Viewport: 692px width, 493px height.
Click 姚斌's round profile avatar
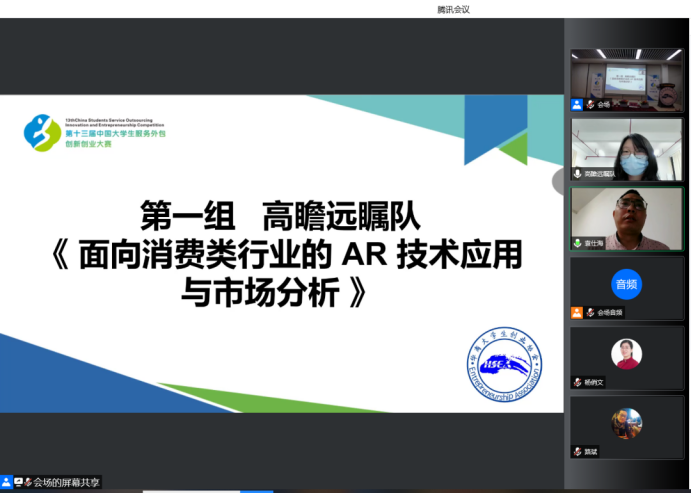pos(626,423)
